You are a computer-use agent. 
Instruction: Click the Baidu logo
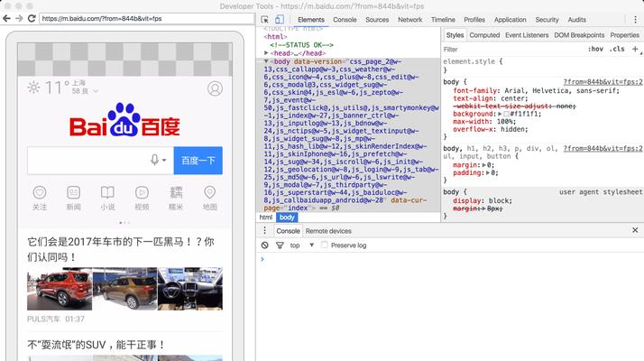tap(124, 120)
